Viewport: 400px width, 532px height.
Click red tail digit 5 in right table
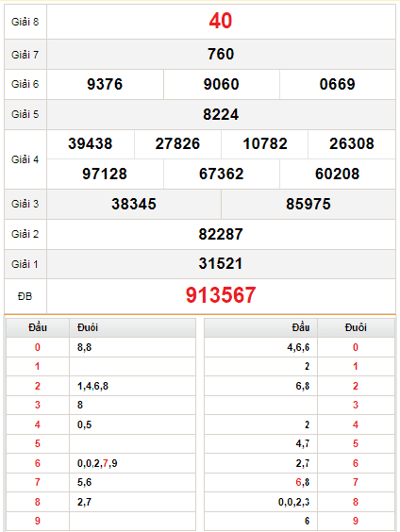(356, 443)
